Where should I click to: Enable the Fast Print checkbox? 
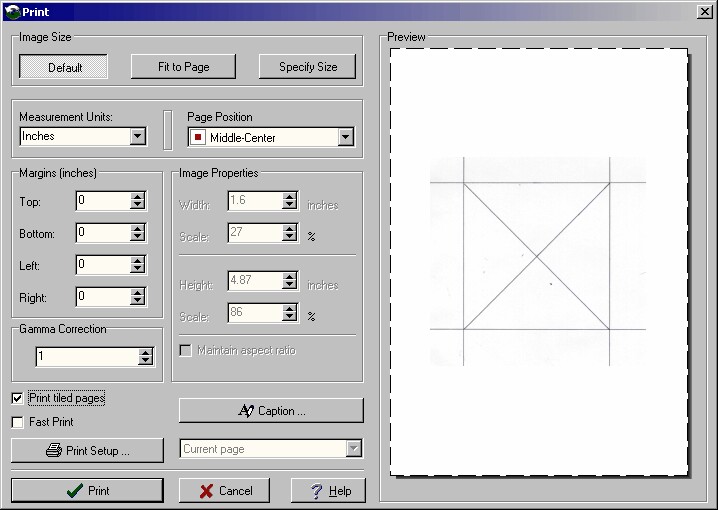coord(17,422)
